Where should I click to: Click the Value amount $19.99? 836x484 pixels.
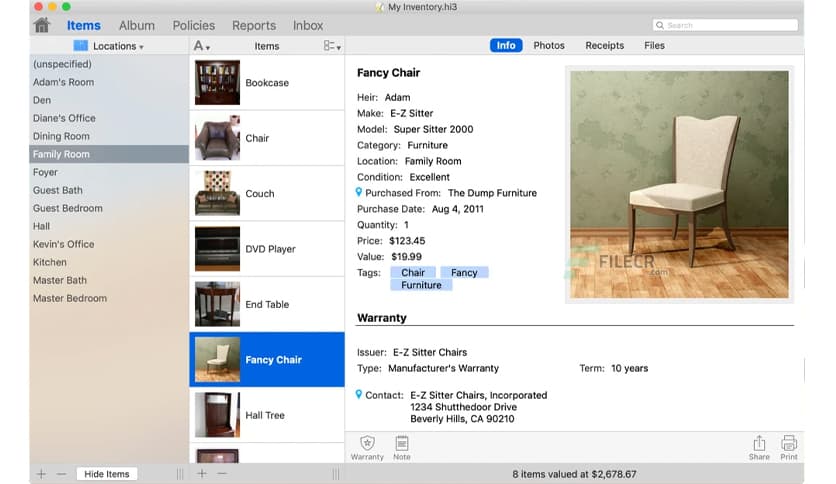406,257
